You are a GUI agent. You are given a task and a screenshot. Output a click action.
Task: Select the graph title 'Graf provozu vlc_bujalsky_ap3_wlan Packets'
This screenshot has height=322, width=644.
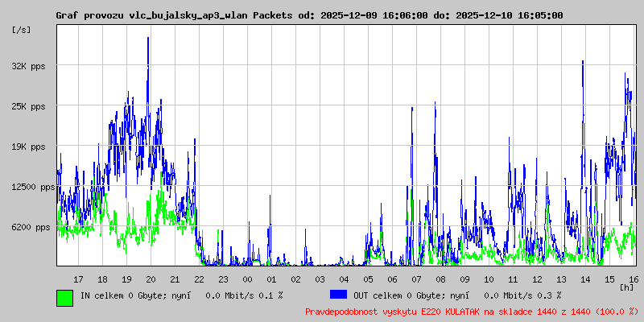coord(174,15)
